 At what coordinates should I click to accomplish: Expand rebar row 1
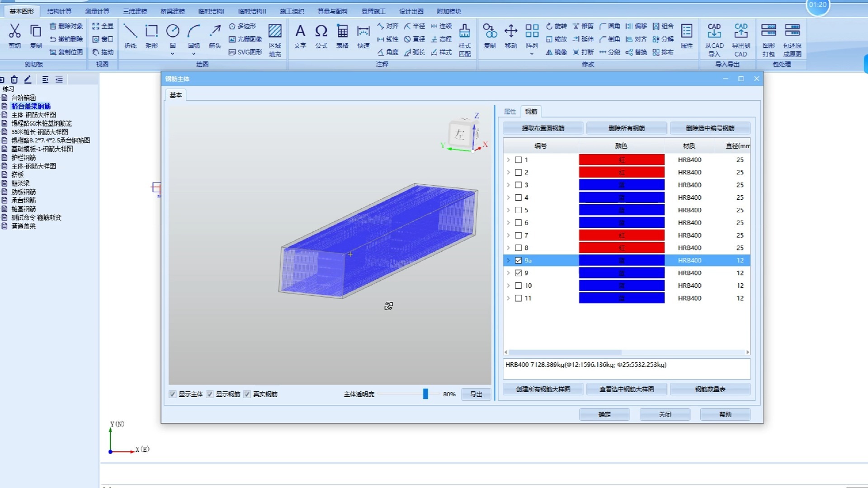[508, 160]
